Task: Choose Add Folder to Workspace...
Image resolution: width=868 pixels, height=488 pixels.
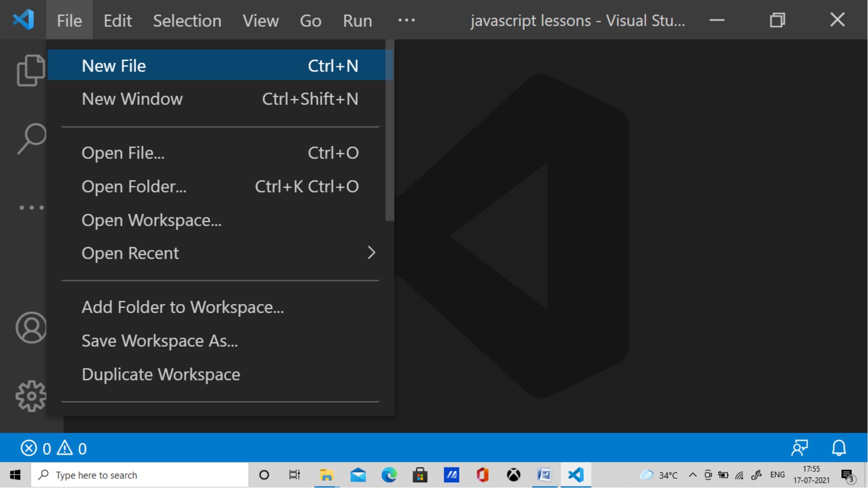Action: coord(220,307)
